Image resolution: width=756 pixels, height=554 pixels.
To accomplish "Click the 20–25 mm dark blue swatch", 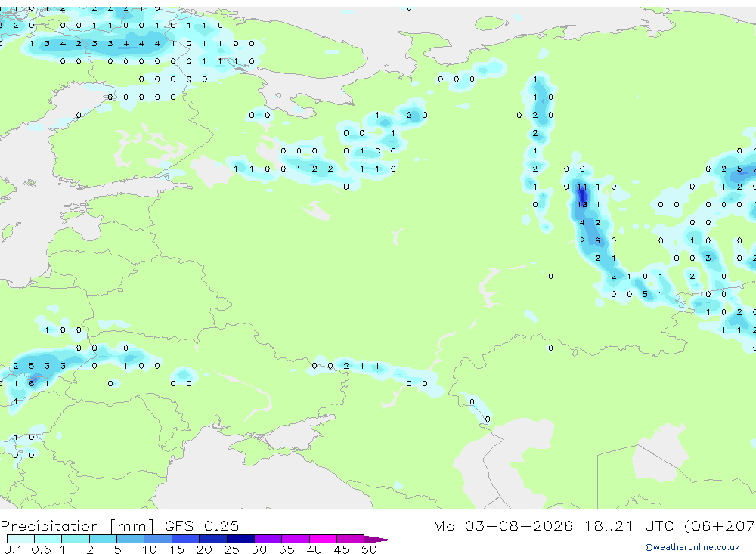I will (x=213, y=539).
